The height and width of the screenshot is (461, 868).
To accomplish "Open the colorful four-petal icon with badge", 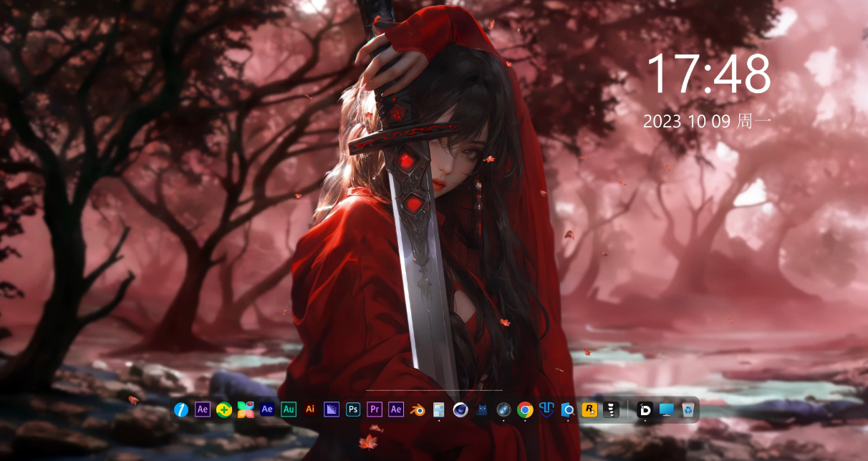I will point(246,409).
